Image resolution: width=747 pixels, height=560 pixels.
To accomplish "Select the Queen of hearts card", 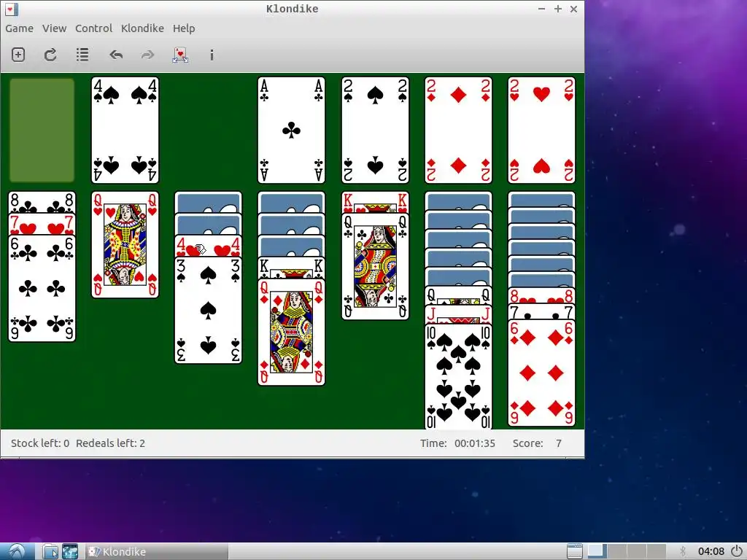I will (125, 245).
